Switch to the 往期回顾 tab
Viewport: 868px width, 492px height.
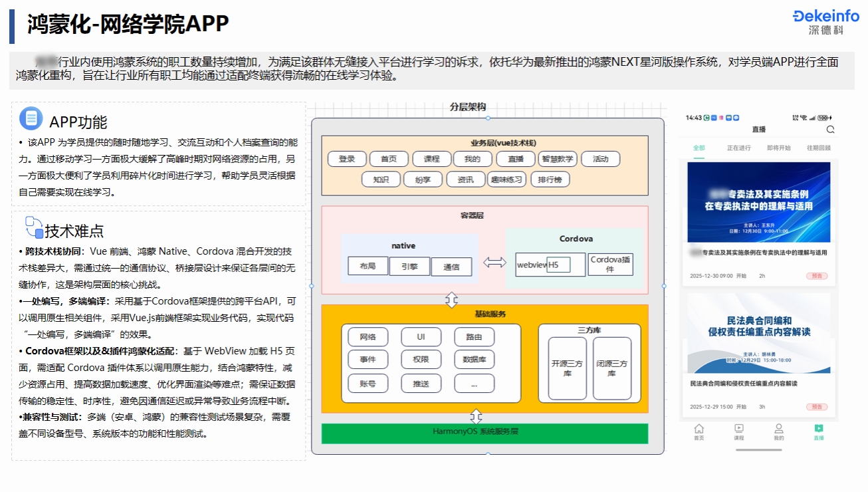point(817,148)
